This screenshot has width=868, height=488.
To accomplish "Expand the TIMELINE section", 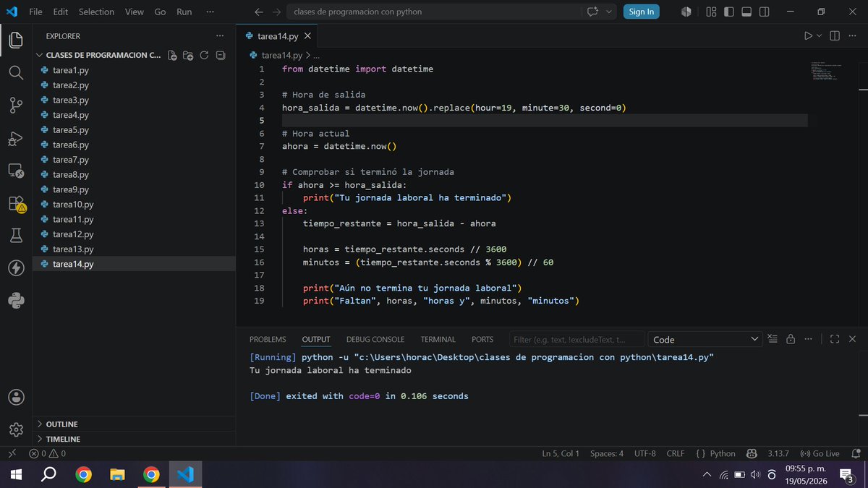I will (134, 439).
